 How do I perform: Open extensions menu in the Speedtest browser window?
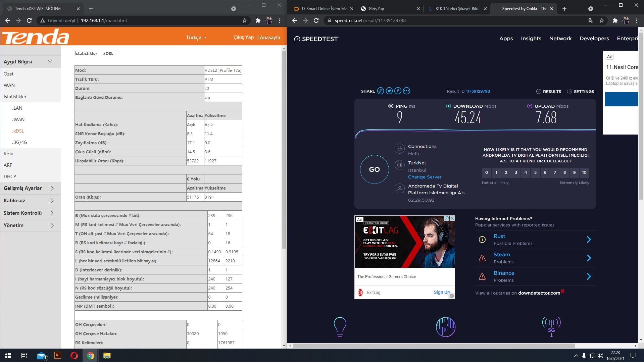(x=615, y=20)
